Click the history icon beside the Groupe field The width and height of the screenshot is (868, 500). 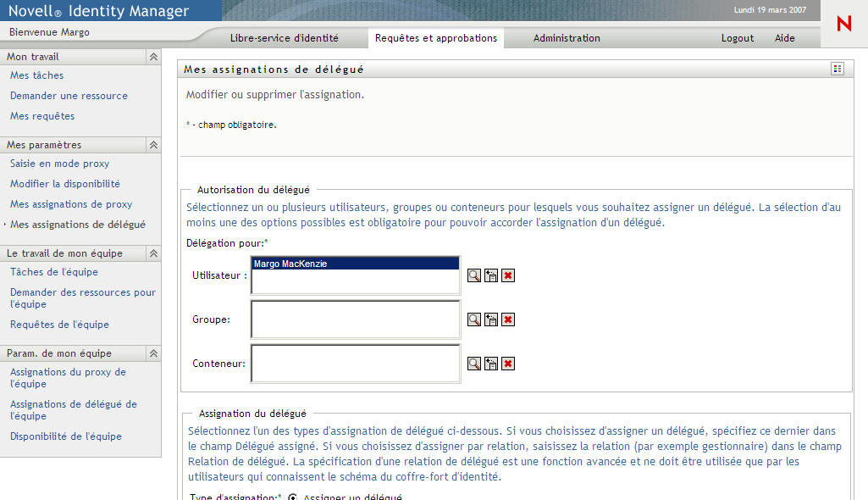(490, 319)
